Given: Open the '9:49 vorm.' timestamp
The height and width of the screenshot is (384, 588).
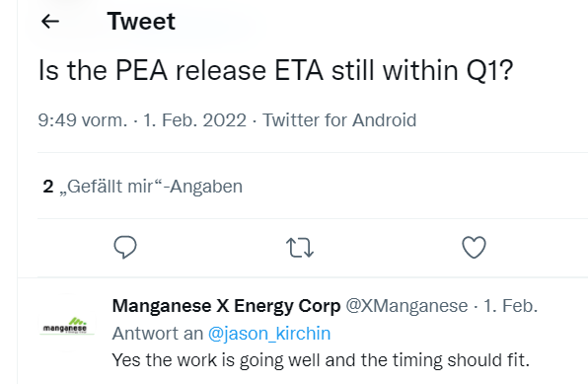Looking at the screenshot, I should [x=83, y=120].
